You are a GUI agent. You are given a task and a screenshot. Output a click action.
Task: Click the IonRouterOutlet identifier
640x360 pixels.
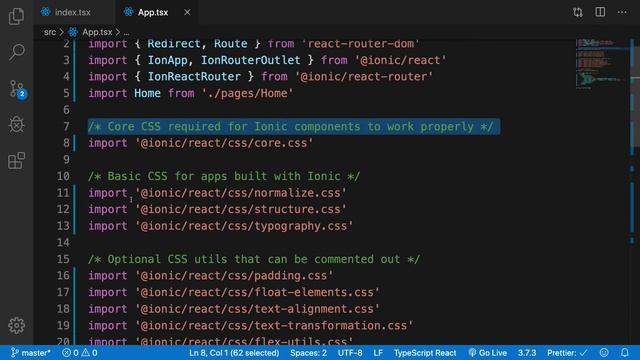tap(251, 60)
